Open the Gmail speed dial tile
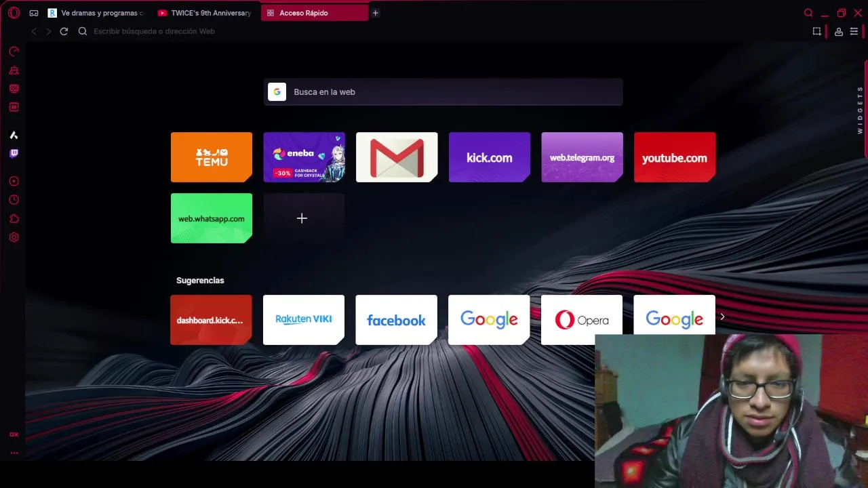 (397, 157)
